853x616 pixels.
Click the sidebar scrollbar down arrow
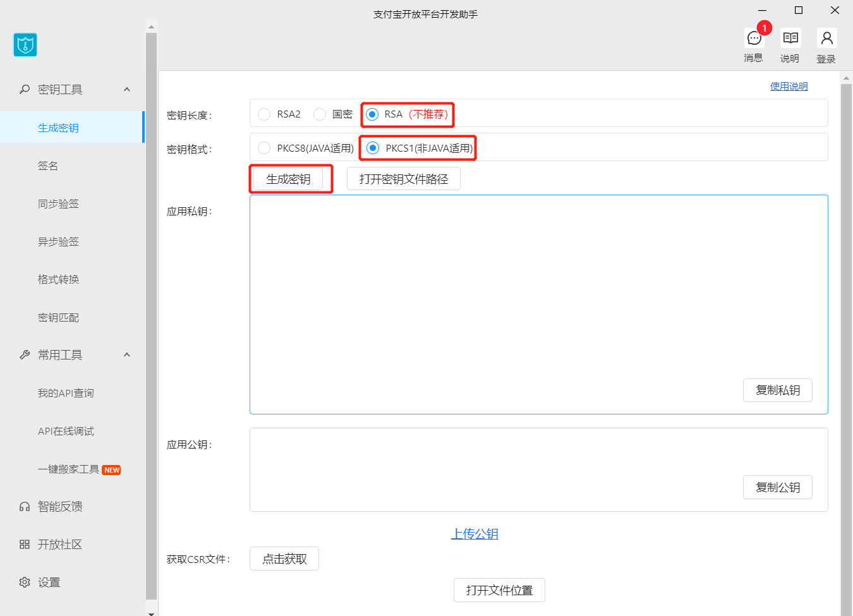[151, 612]
